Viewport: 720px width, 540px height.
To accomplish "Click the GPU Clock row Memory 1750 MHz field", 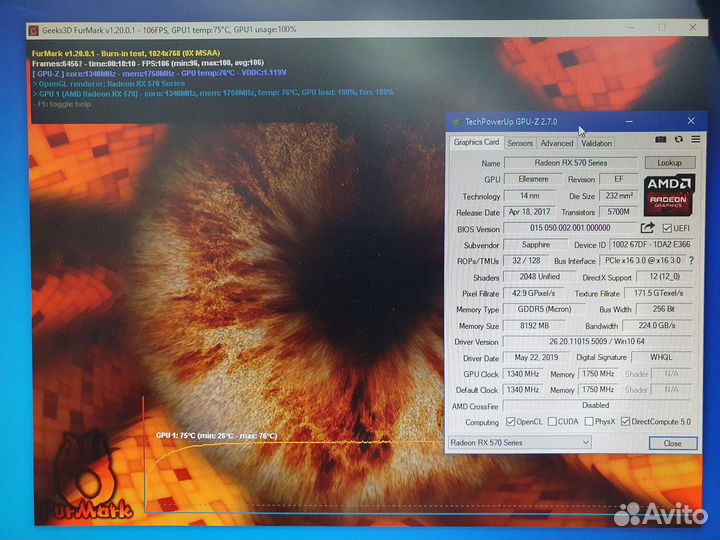I will [598, 374].
